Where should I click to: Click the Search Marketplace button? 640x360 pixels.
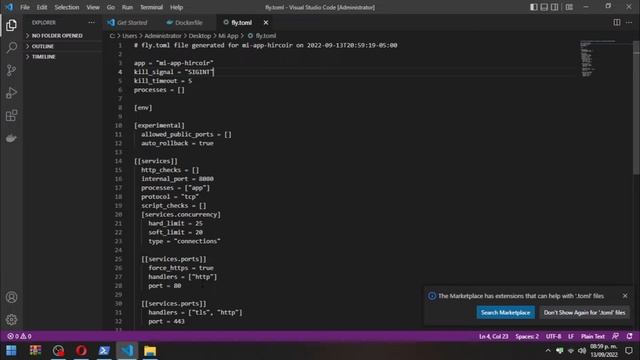[505, 313]
